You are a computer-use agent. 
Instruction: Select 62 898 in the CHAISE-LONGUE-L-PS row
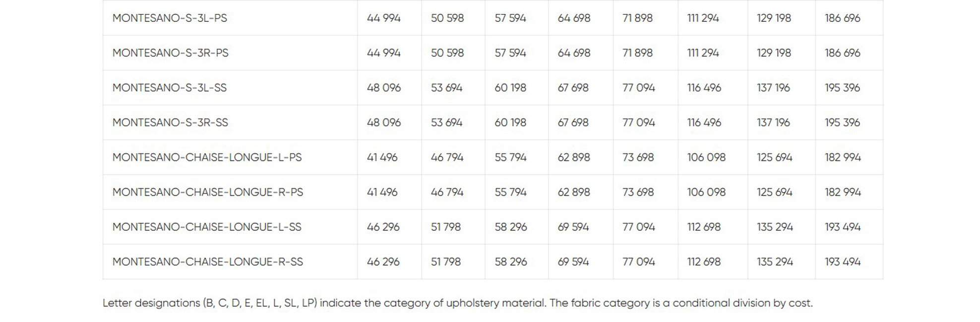(573, 158)
